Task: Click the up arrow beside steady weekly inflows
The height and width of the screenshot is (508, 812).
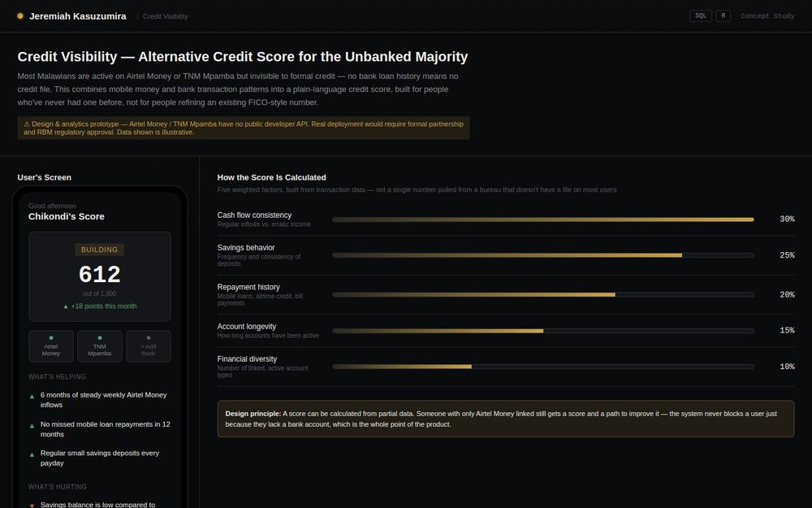Action: click(32, 397)
